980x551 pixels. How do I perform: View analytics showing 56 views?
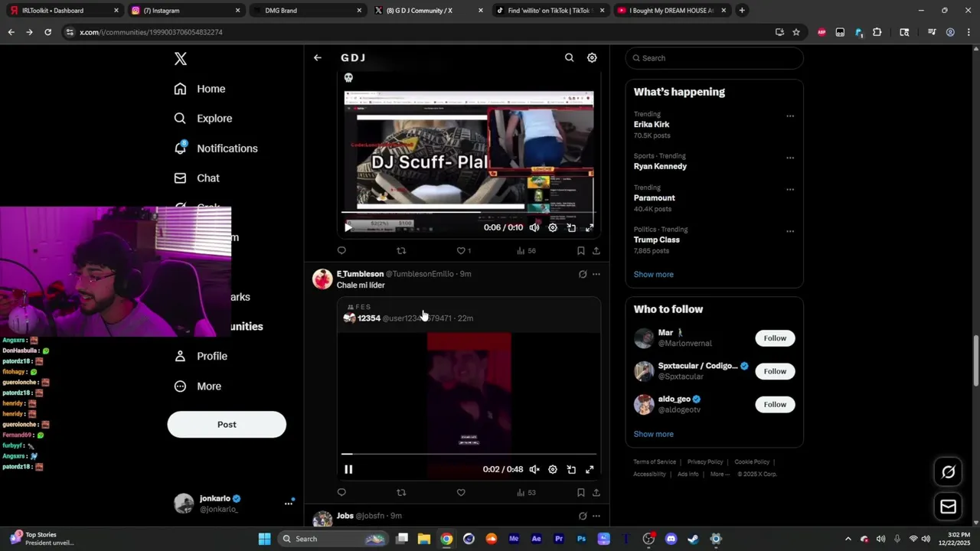526,250
